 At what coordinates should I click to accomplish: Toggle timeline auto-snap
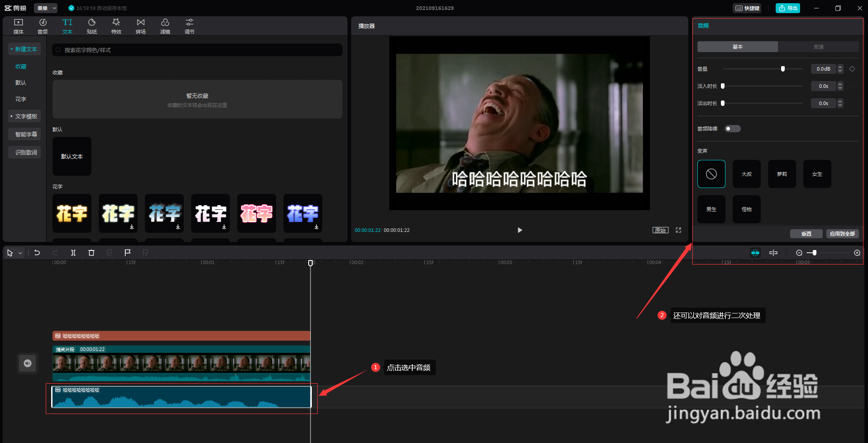755,253
